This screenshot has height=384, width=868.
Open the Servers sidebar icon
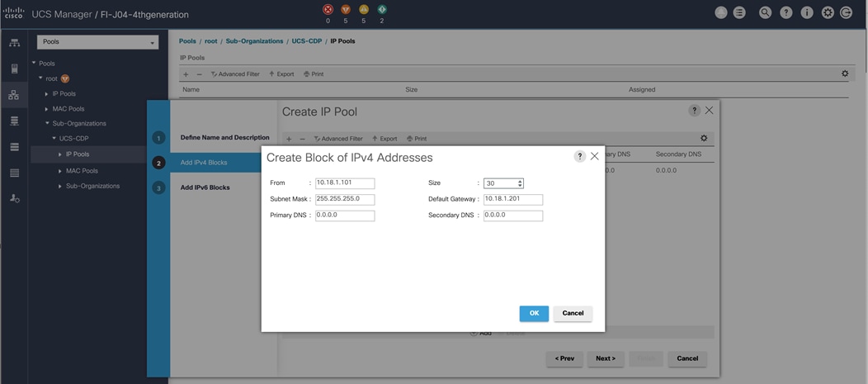pos(14,69)
